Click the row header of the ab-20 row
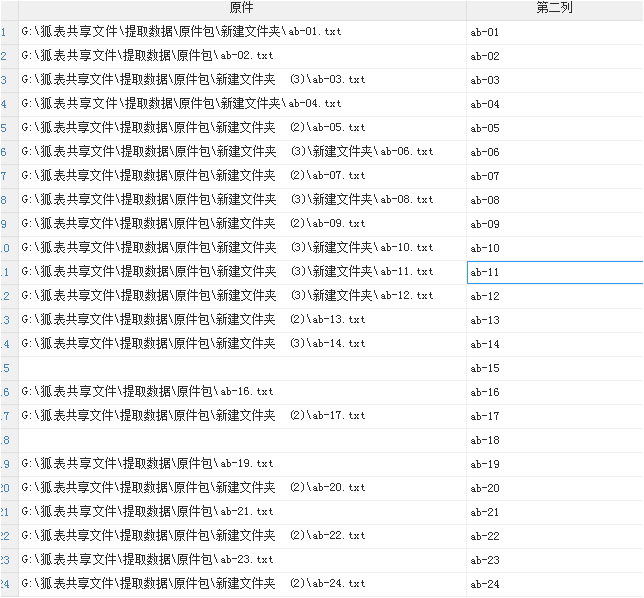 [x=7, y=488]
